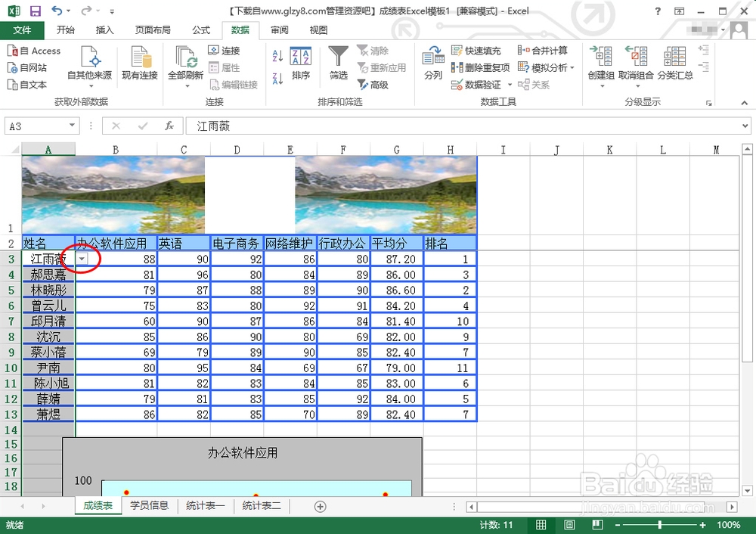Click the Select All corner triangle

pyautogui.click(x=15, y=150)
